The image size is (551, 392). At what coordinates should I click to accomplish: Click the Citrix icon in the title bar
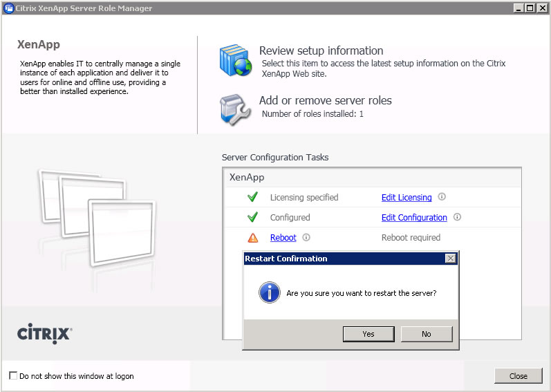[8, 8]
